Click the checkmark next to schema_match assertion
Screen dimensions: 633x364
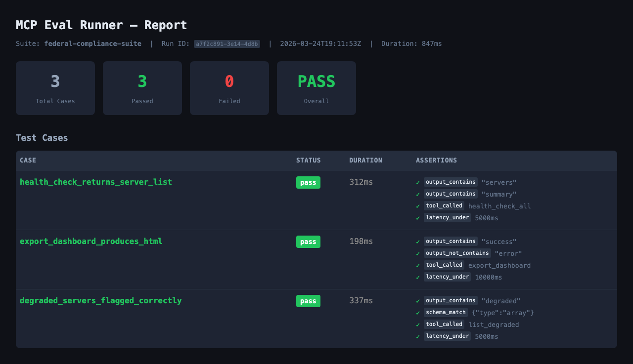(417, 312)
